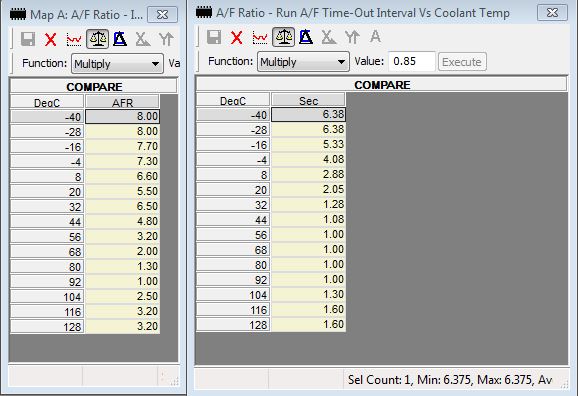This screenshot has height=396, width=578.
Task: Click the red X delete icon in Map A window
Action: click(51, 39)
